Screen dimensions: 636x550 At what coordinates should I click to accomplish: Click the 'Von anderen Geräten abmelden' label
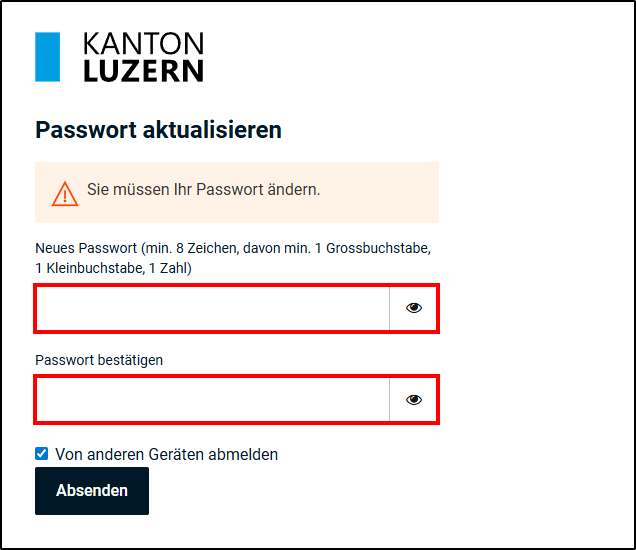tap(166, 454)
